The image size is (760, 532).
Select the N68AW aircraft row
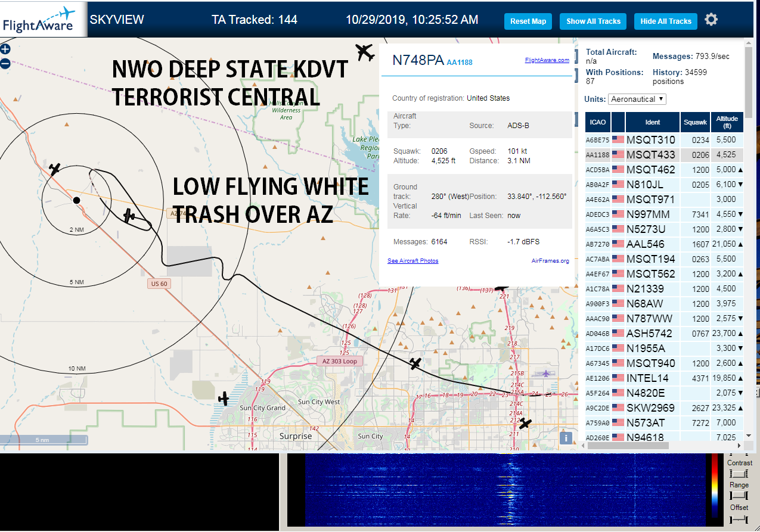point(664,304)
